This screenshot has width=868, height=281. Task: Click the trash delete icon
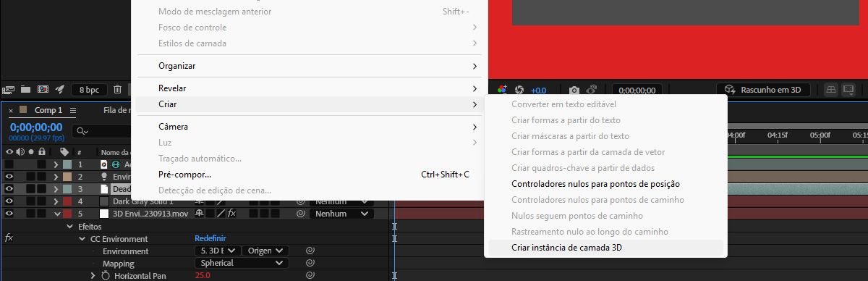point(117,90)
